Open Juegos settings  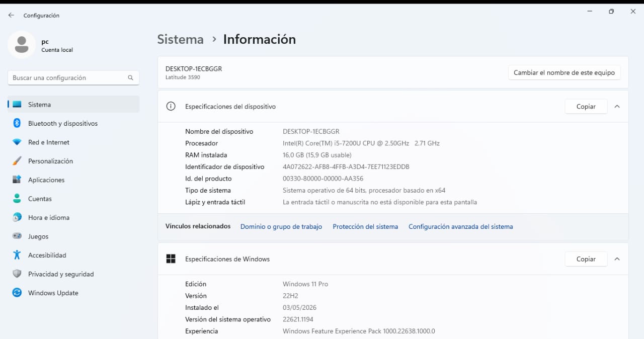[73, 236]
